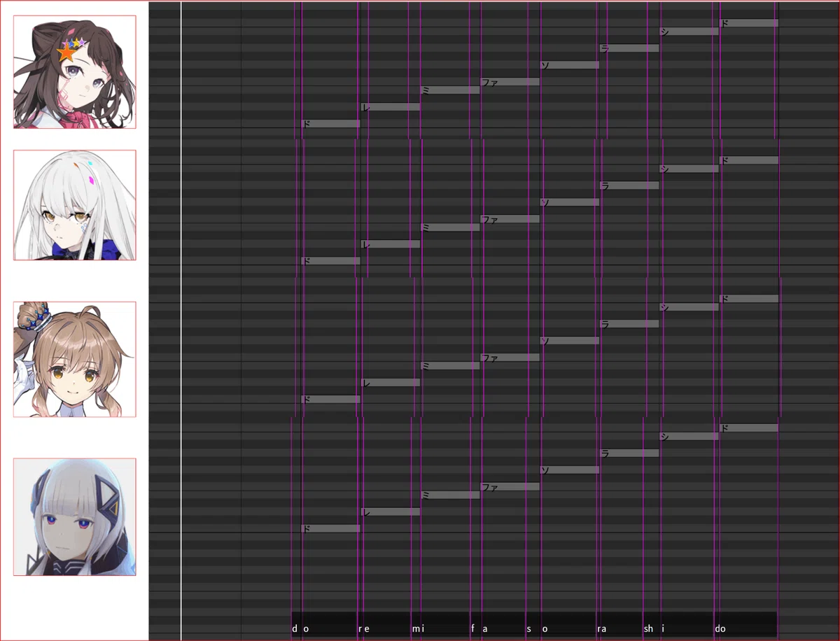Select the lowest ド note in the twin-tail character's track
The height and width of the screenshot is (641, 840).
pyautogui.click(x=330, y=400)
